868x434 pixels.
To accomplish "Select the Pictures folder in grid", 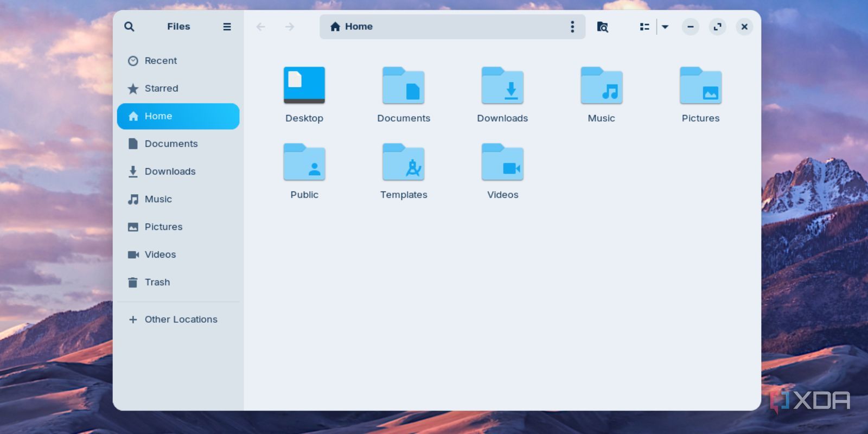I will click(700, 85).
